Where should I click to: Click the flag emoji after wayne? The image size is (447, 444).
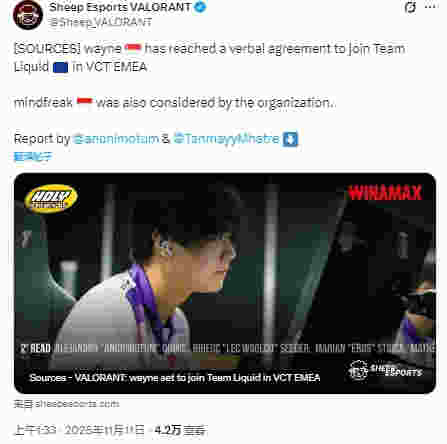tap(133, 49)
